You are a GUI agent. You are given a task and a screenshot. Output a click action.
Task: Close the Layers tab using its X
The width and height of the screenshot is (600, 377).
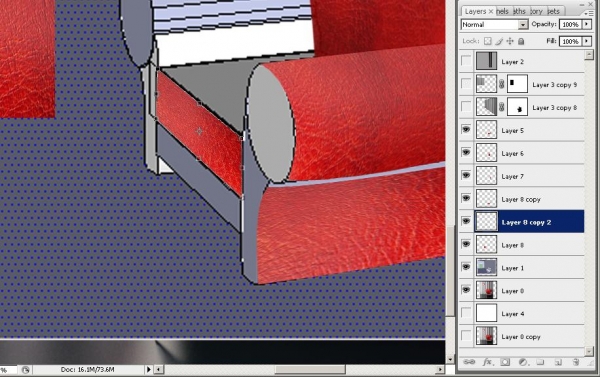tap(491, 11)
